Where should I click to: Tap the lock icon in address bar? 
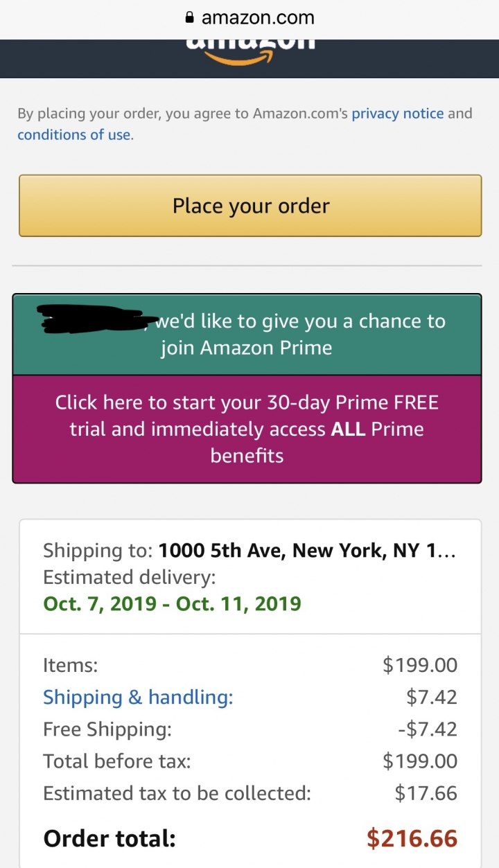(190, 18)
